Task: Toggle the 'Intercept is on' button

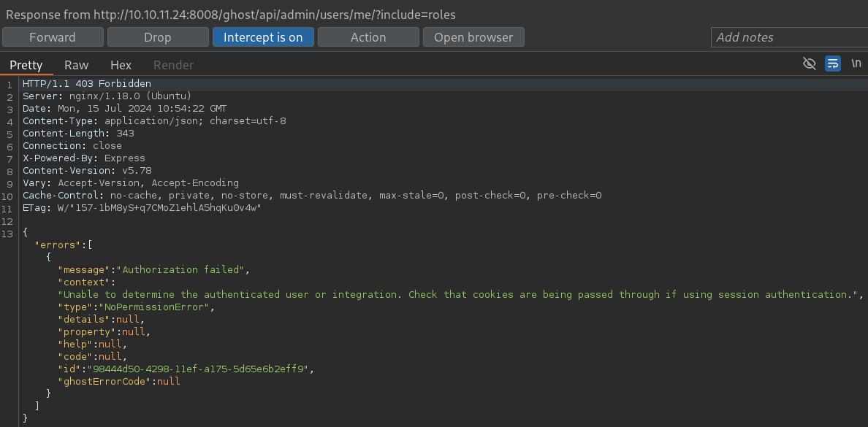Action: click(263, 37)
